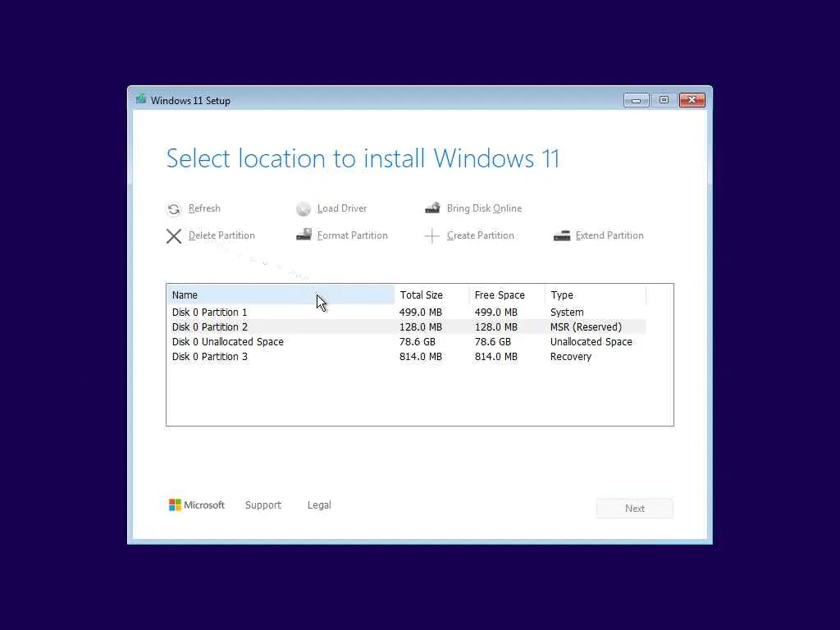840x630 pixels.
Task: Select the Disk 0 Partition 3 row
Action: [406, 357]
